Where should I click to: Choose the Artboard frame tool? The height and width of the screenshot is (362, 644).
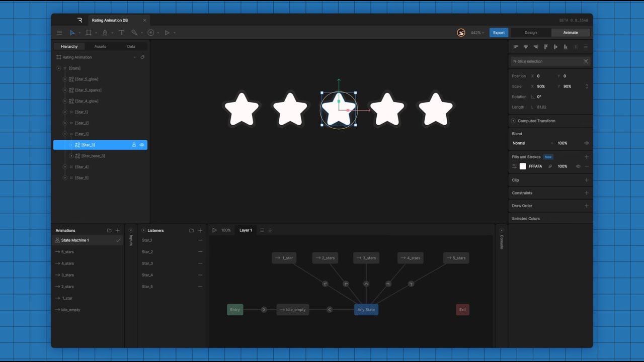click(x=89, y=33)
